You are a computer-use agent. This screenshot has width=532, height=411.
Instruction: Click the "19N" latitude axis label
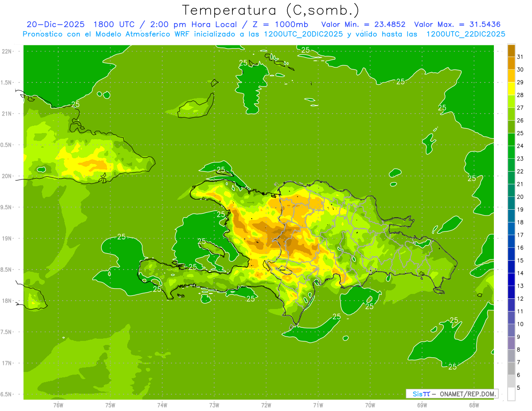[x=7, y=239]
